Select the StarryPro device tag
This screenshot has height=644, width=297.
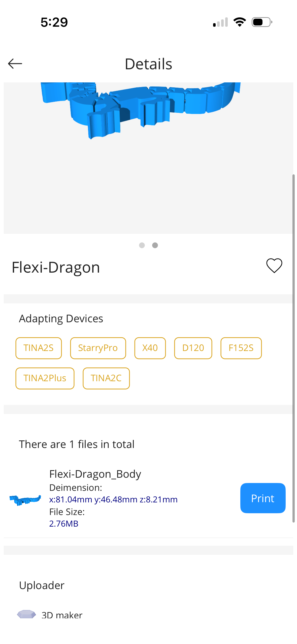click(98, 348)
